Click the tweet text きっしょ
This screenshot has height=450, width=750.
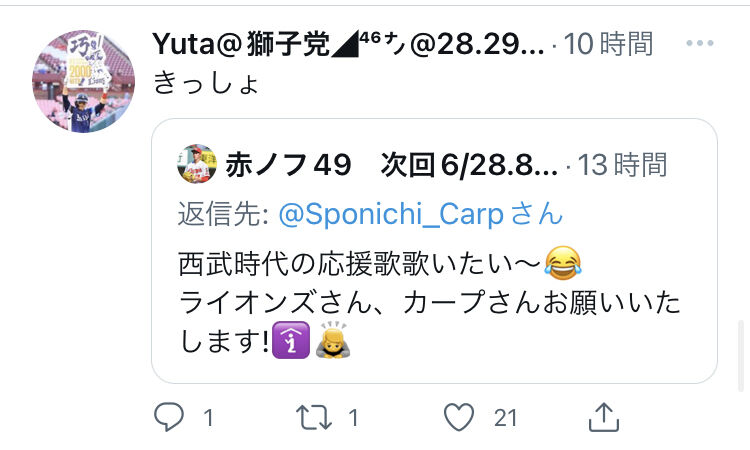[206, 83]
